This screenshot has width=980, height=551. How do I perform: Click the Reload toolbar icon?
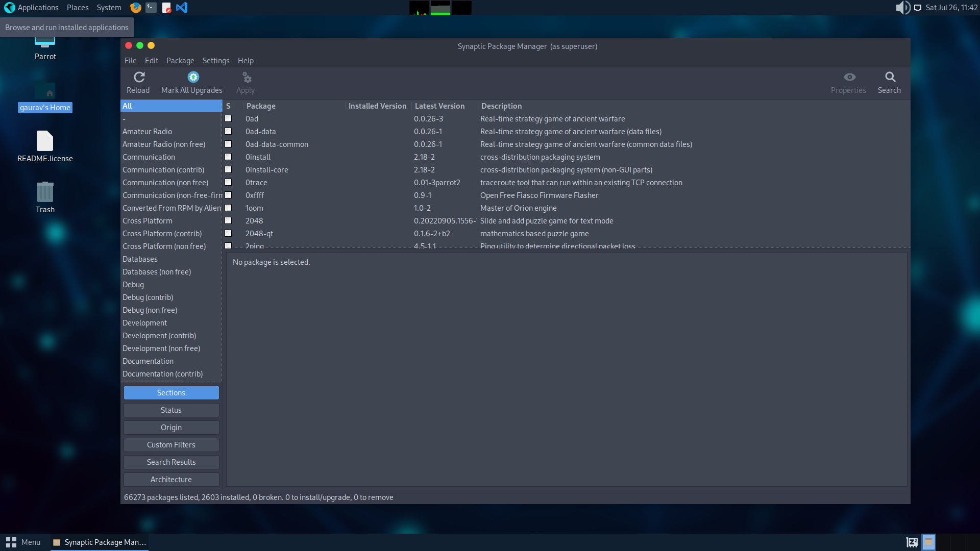click(x=139, y=77)
